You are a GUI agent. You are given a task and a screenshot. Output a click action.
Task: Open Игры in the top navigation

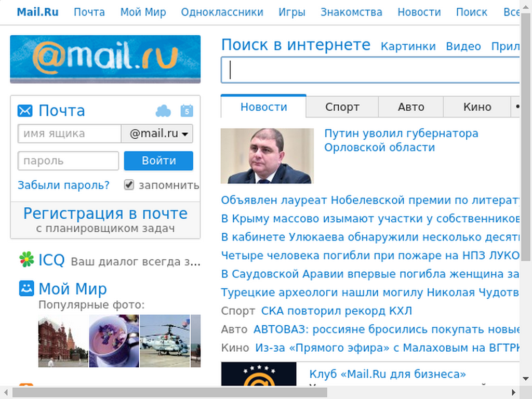coord(292,12)
